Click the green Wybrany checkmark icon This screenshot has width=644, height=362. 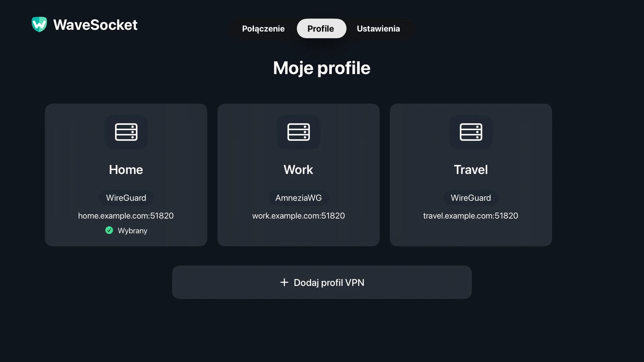point(109,230)
